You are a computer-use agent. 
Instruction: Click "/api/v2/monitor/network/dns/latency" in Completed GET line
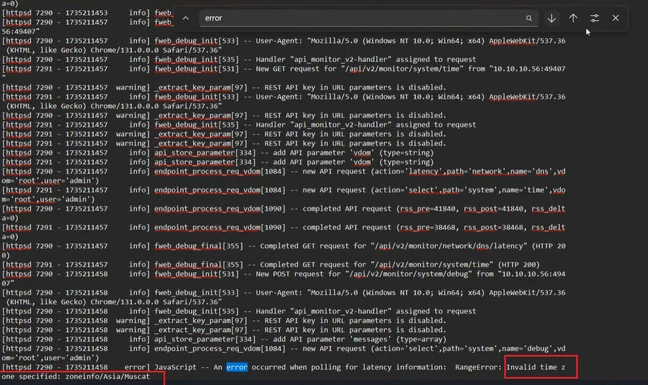click(x=449, y=246)
